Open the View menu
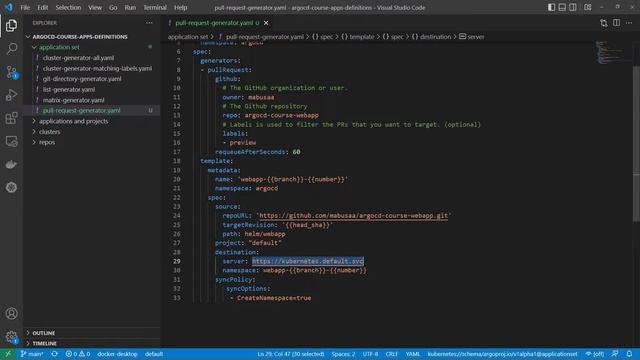The image size is (640, 360). click(95, 7)
